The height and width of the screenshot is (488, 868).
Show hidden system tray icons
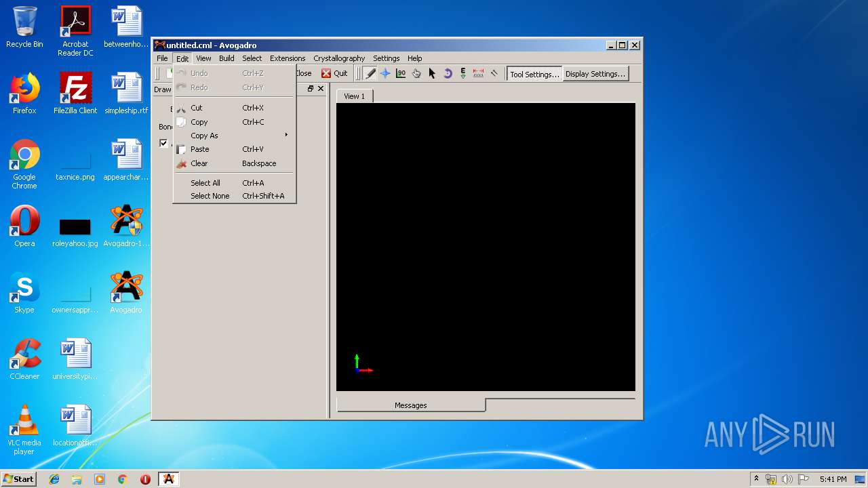(756, 479)
